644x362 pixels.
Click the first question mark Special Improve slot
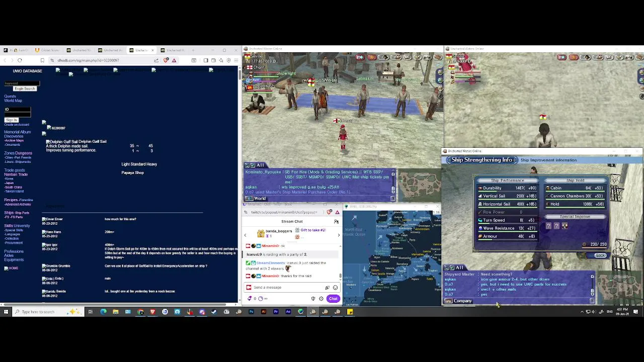click(548, 226)
